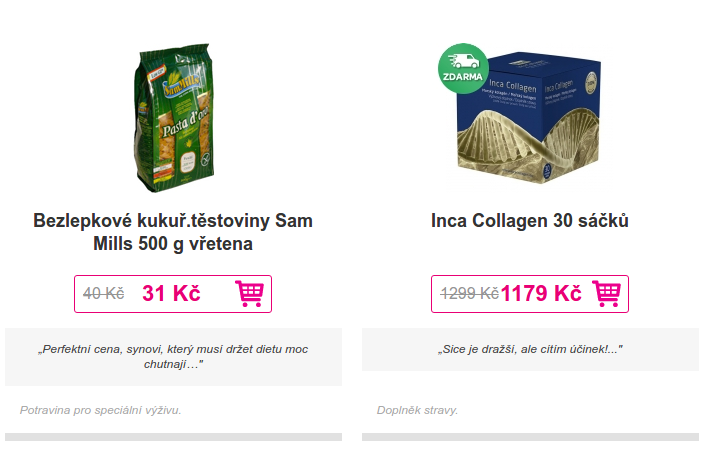Click the "Potravina pro speciální výživu" description
Viewport: 704px width, 453px height.
[x=100, y=410]
